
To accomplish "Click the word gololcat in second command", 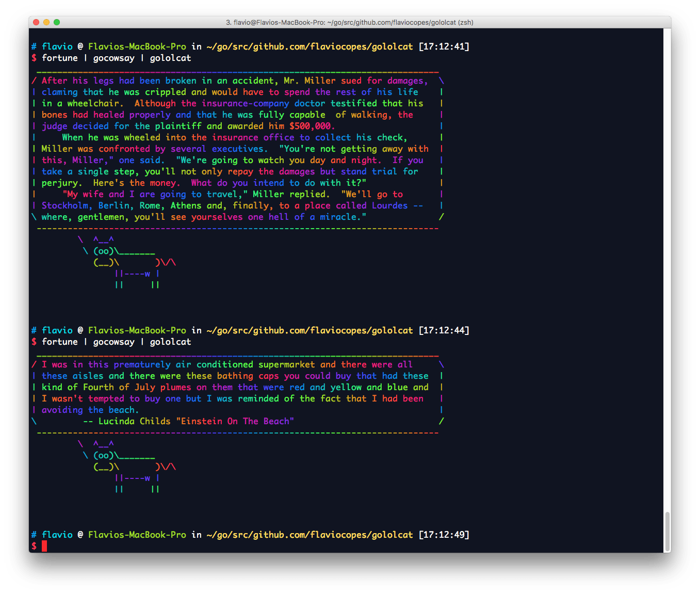I will click(x=170, y=342).
